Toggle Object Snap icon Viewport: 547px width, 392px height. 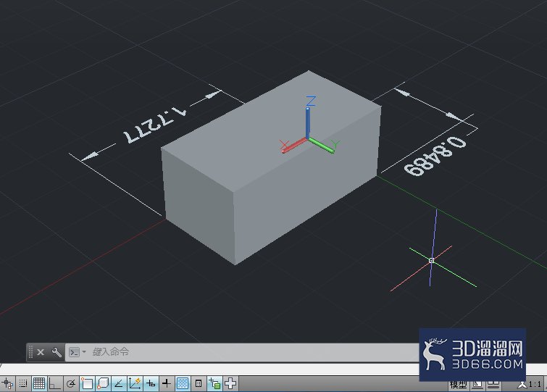tap(87, 383)
